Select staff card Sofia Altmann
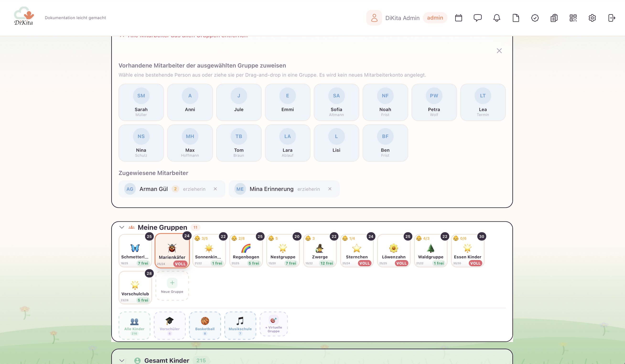 (336, 102)
